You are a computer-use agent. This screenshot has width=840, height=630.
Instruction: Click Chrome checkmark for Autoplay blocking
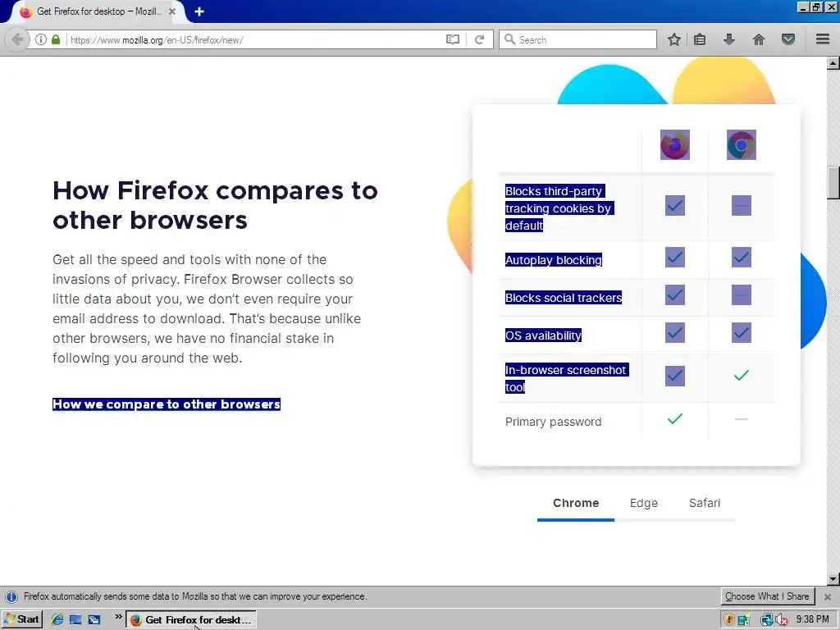tap(742, 257)
